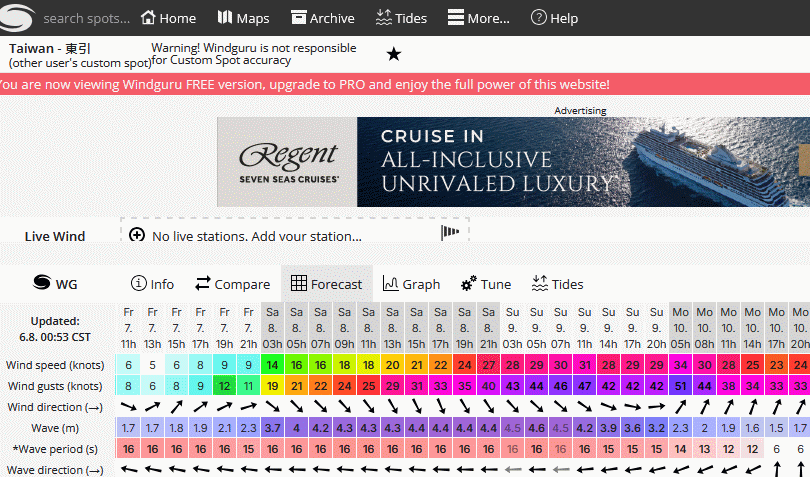
Task: Click wind speed cell showing 27
Action: (x=488, y=365)
